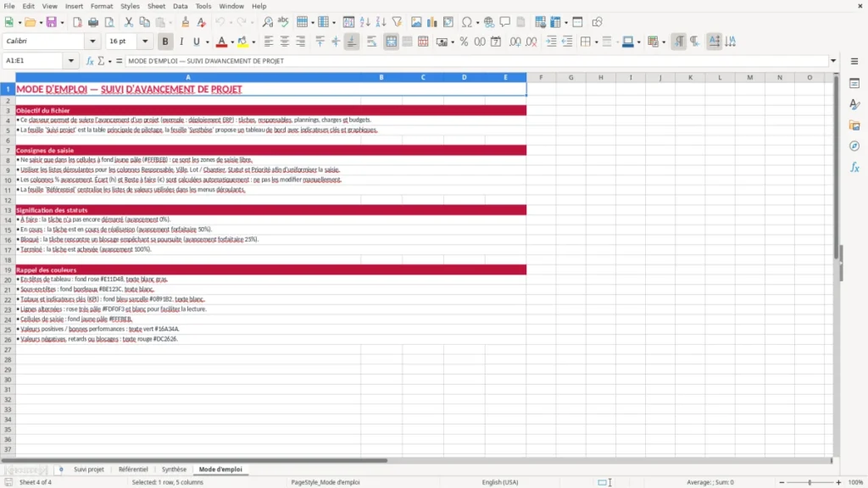This screenshot has width=868, height=488.
Task: Apply the AutoFilter funnel
Action: click(397, 22)
